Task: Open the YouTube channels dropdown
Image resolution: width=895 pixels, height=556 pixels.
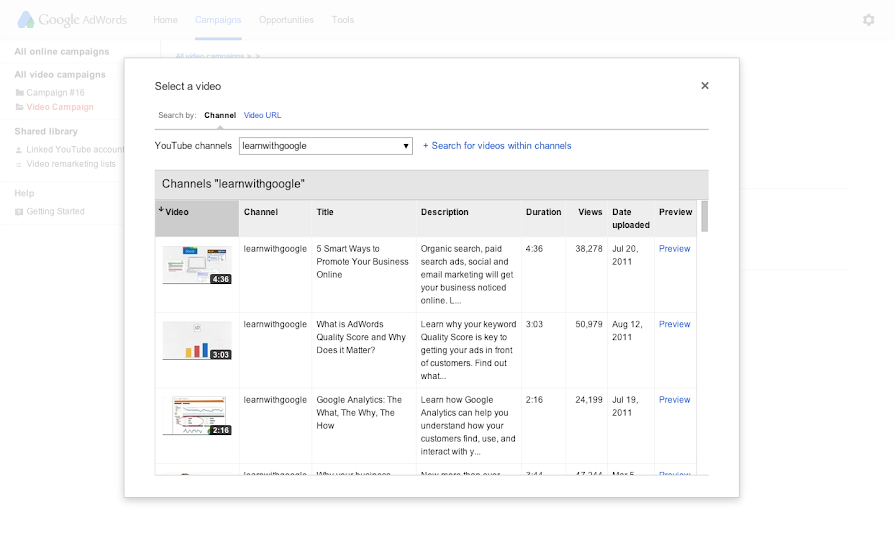Action: pyautogui.click(x=326, y=146)
